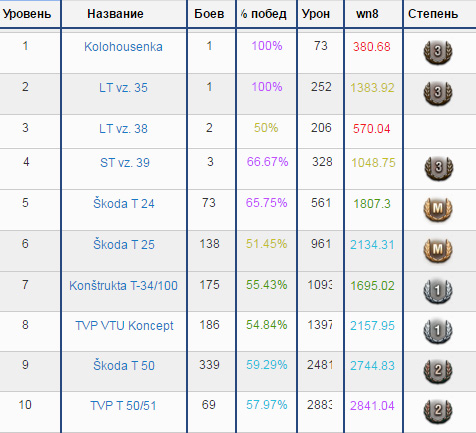Click the Škoda T 24 Ace Tanker badge
This screenshot has width=476, height=433.
click(x=438, y=209)
